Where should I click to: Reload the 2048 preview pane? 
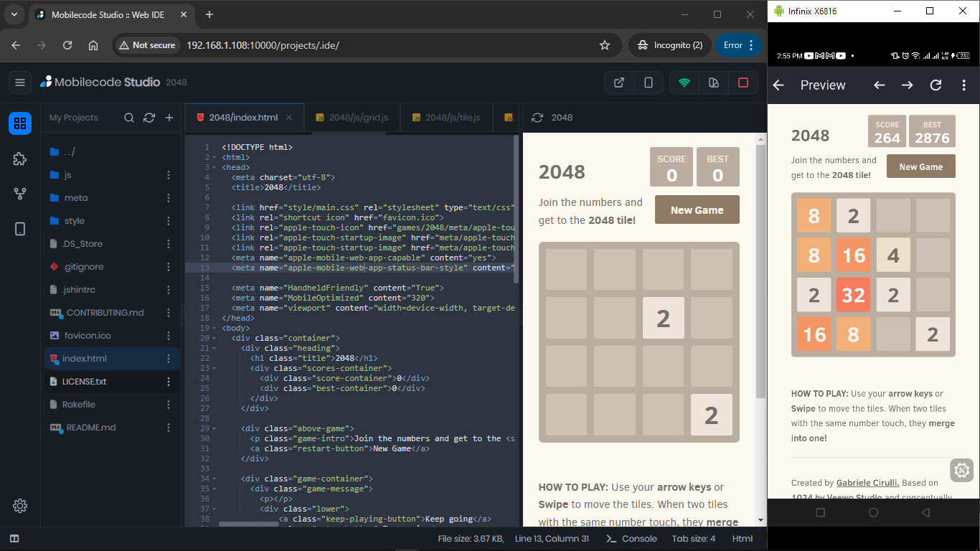[537, 118]
